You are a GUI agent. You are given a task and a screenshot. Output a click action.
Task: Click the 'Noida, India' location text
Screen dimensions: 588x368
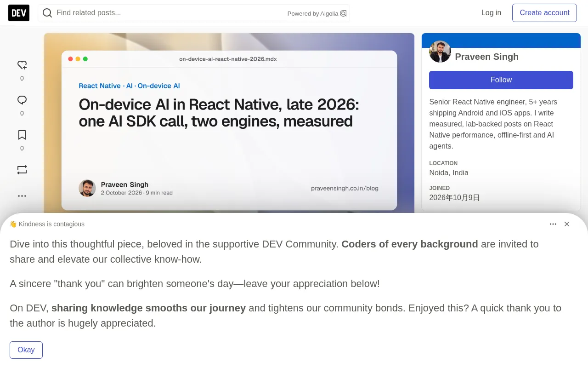(449, 173)
